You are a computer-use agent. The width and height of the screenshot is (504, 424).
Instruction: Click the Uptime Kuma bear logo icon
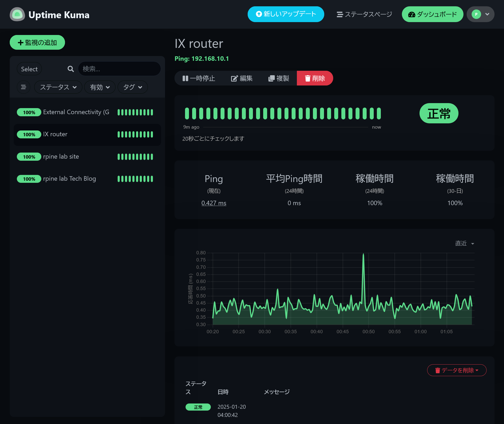[17, 14]
